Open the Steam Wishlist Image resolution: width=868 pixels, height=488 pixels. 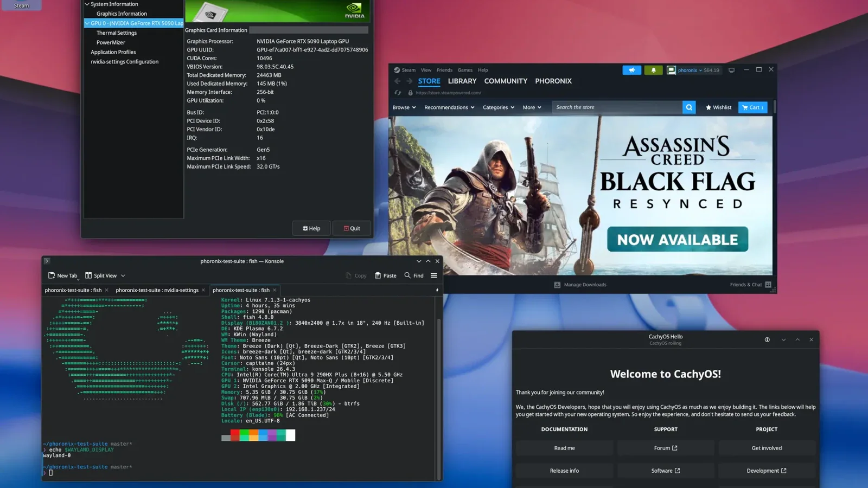[x=718, y=107]
